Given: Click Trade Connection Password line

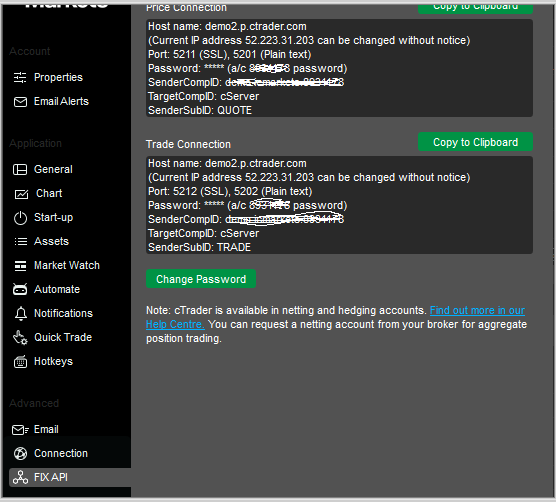Looking at the screenshot, I should click(248, 205).
